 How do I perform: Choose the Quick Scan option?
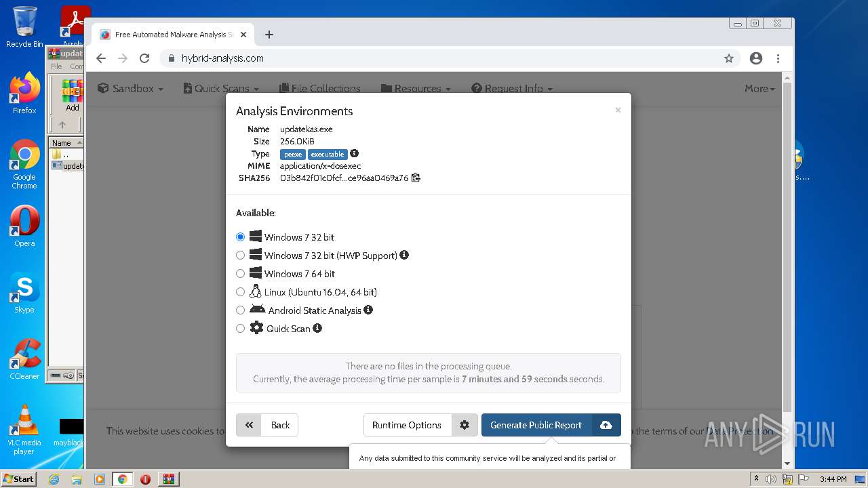pos(240,329)
